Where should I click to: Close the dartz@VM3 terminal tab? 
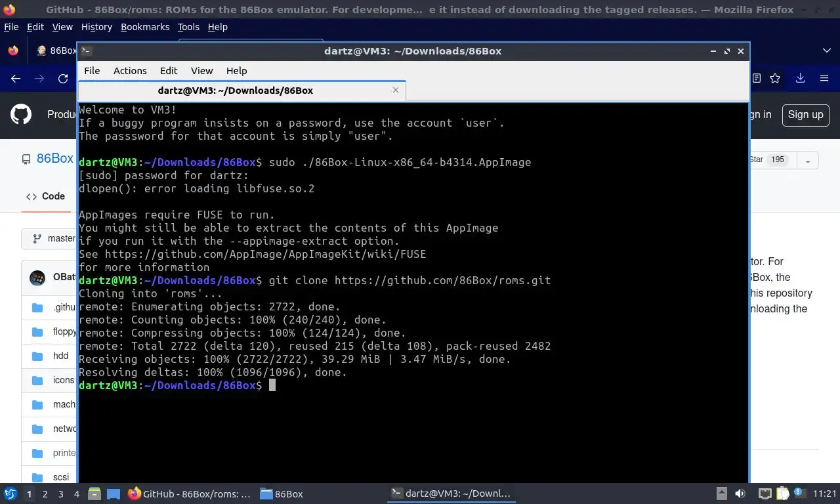click(x=396, y=90)
